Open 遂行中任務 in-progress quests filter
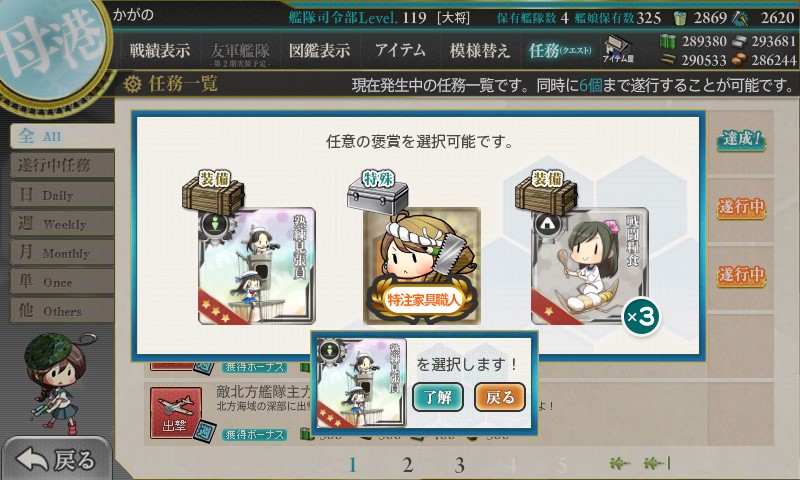 point(62,165)
